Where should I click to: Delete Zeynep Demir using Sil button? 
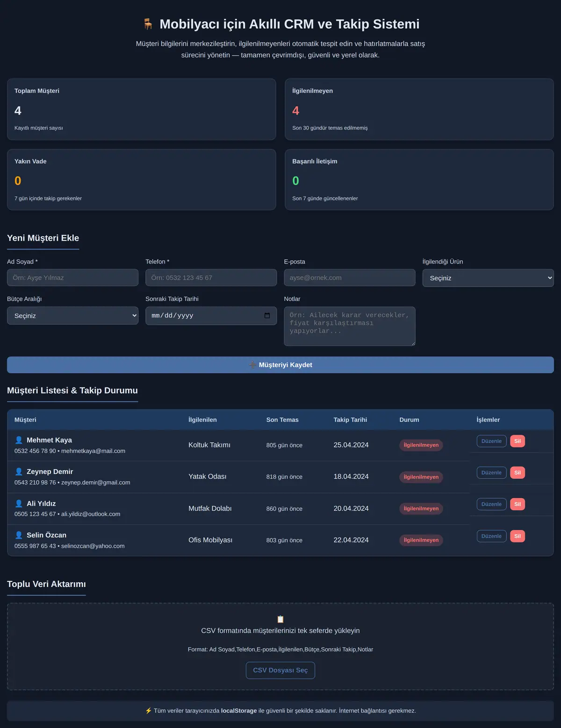[x=518, y=472]
